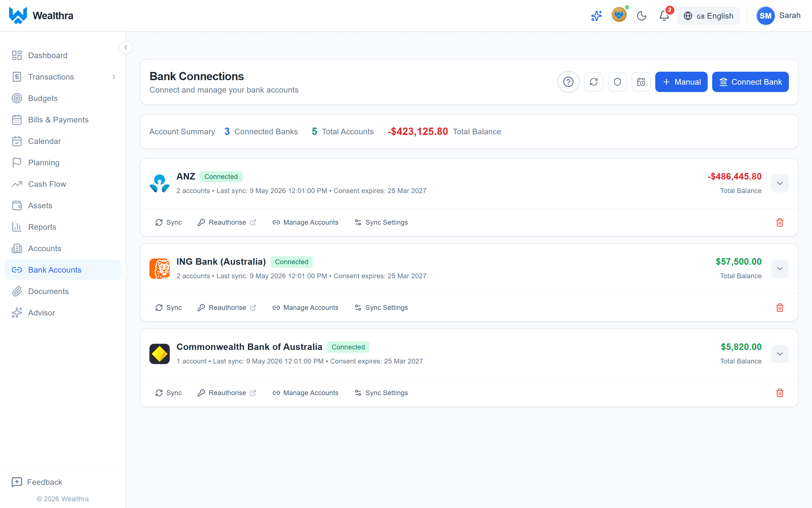Image resolution: width=812 pixels, height=508 pixels.
Task: Open Advisor page
Action: tap(63, 313)
